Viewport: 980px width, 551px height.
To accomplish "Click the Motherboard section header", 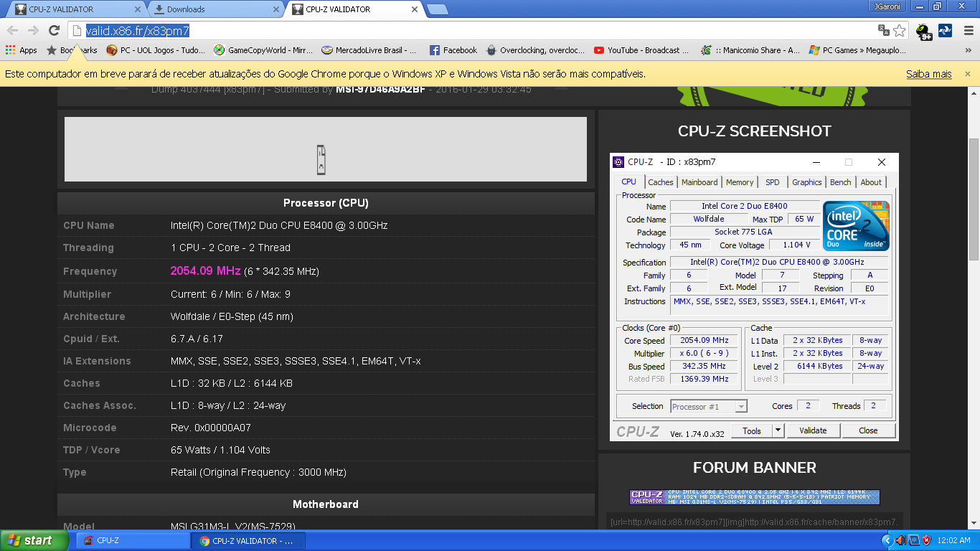I will click(326, 504).
